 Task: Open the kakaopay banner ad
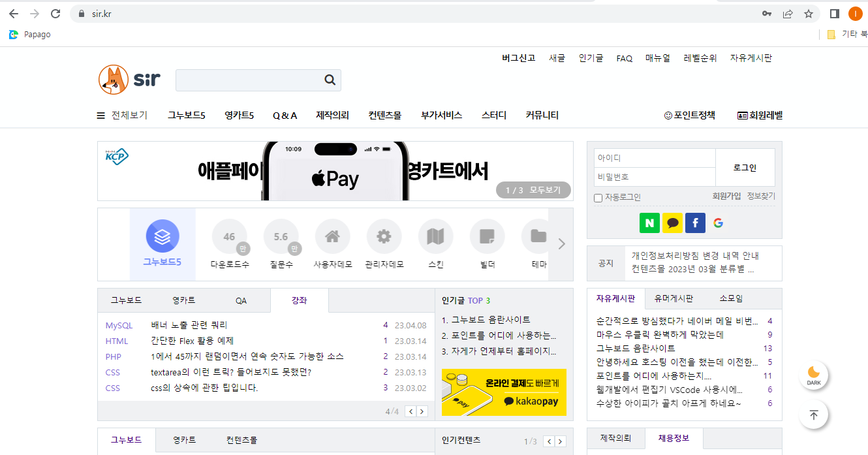504,392
